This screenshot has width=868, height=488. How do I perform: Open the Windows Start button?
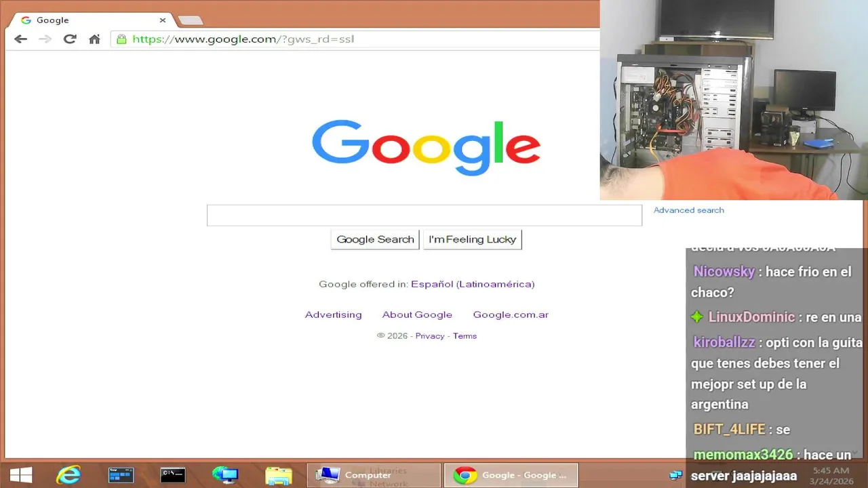pos(21,475)
